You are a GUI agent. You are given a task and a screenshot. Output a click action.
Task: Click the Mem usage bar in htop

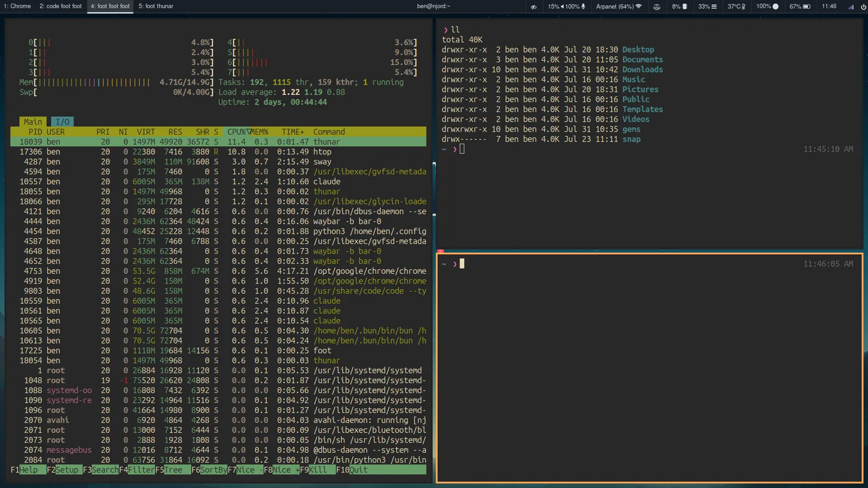pos(117,82)
